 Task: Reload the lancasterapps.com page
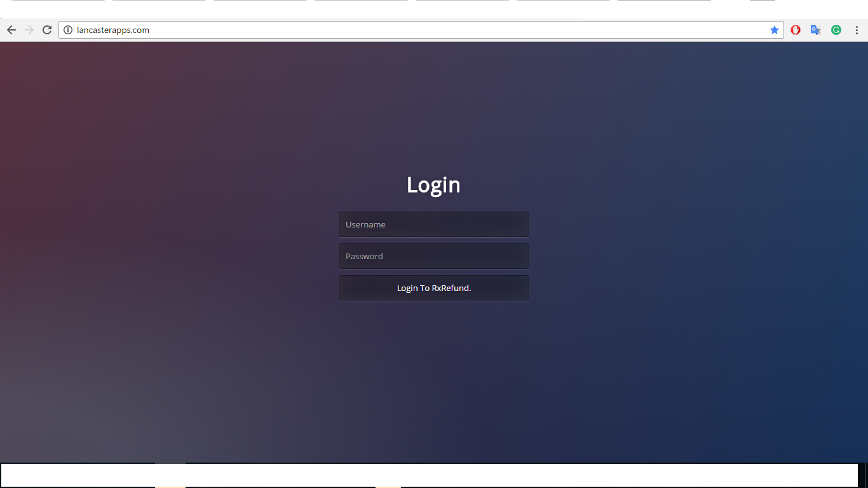47,30
